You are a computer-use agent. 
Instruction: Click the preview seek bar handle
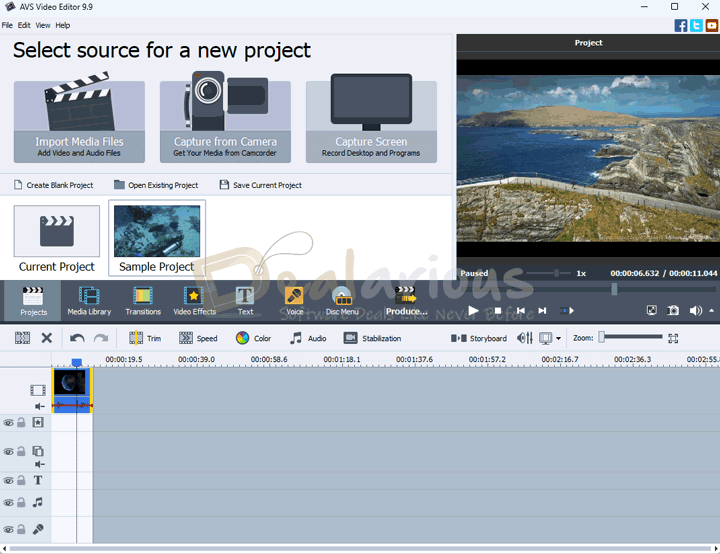(x=614, y=289)
